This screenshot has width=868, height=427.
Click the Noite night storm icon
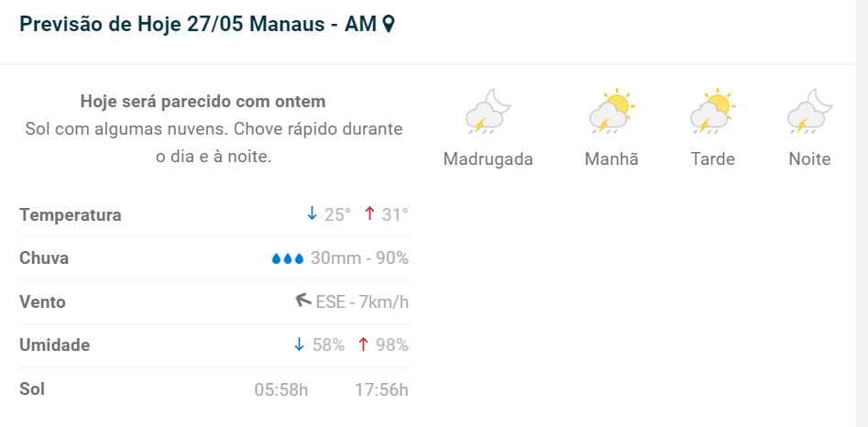tap(809, 112)
